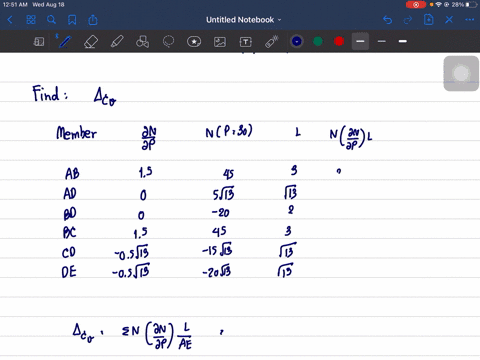Add a new page
The width and height of the screenshot is (480, 360).
point(428,20)
